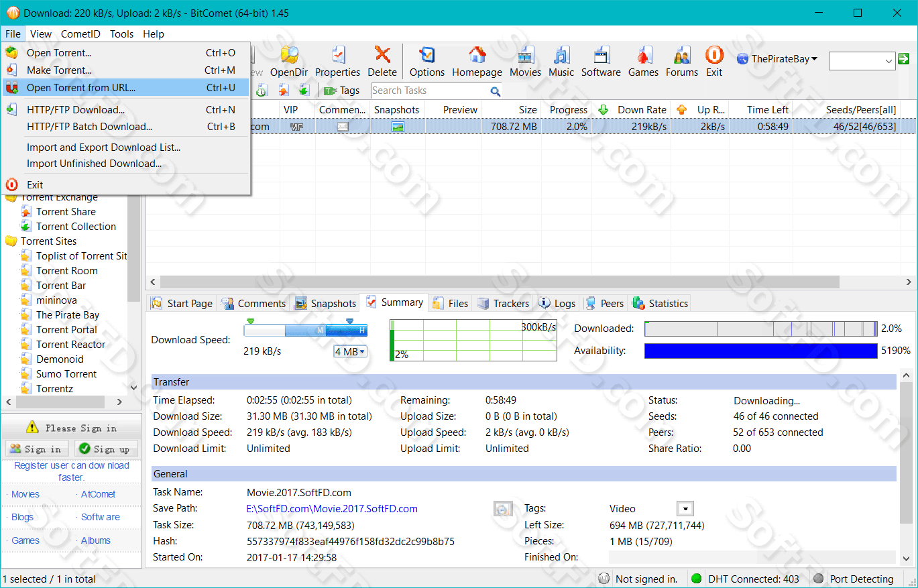Switch to the Trackers tab

pos(504,303)
